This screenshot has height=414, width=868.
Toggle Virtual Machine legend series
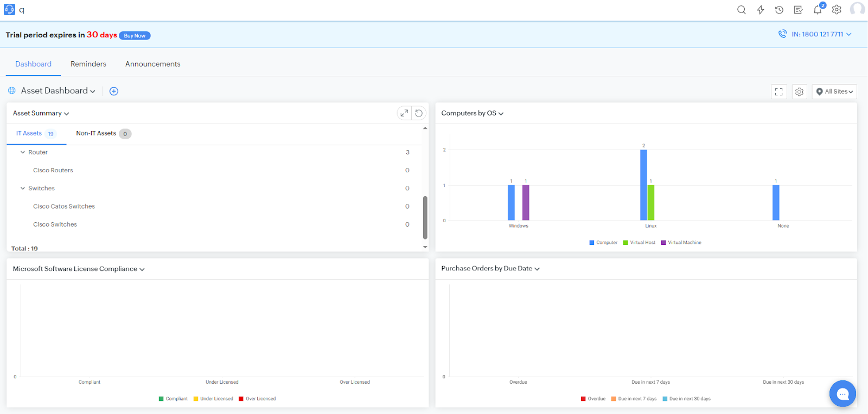point(681,243)
